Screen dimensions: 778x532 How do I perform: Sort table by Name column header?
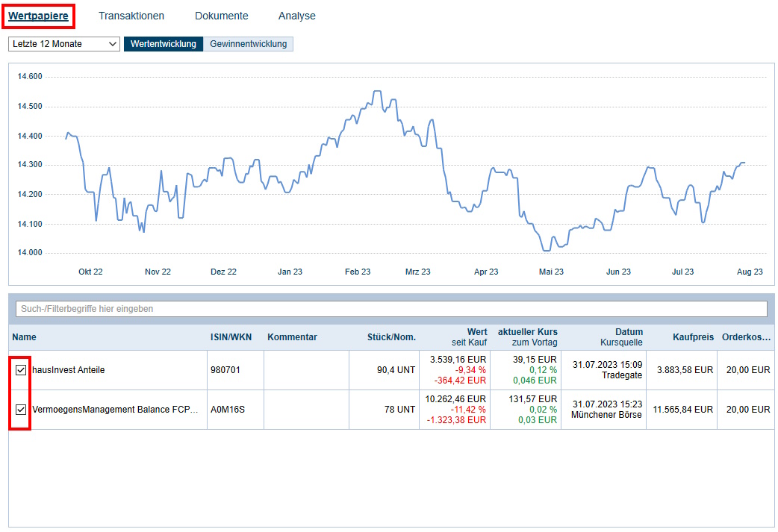tap(24, 337)
